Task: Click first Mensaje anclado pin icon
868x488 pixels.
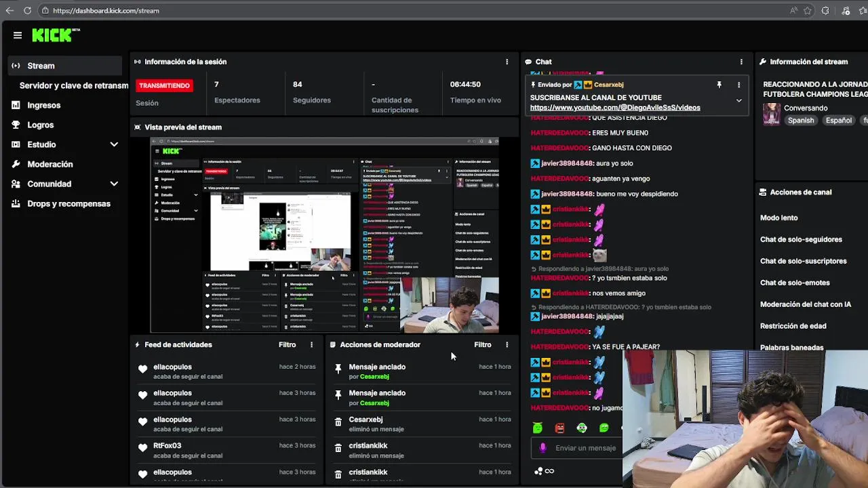Action: click(338, 369)
